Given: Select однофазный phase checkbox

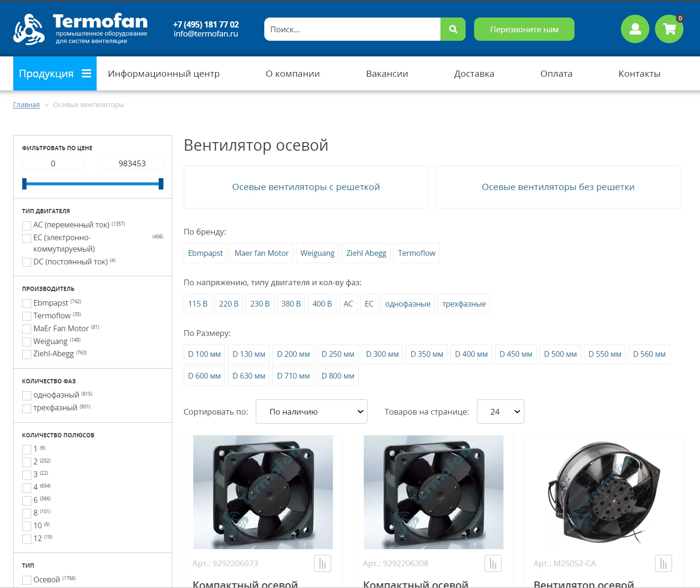Looking at the screenshot, I should [27, 395].
